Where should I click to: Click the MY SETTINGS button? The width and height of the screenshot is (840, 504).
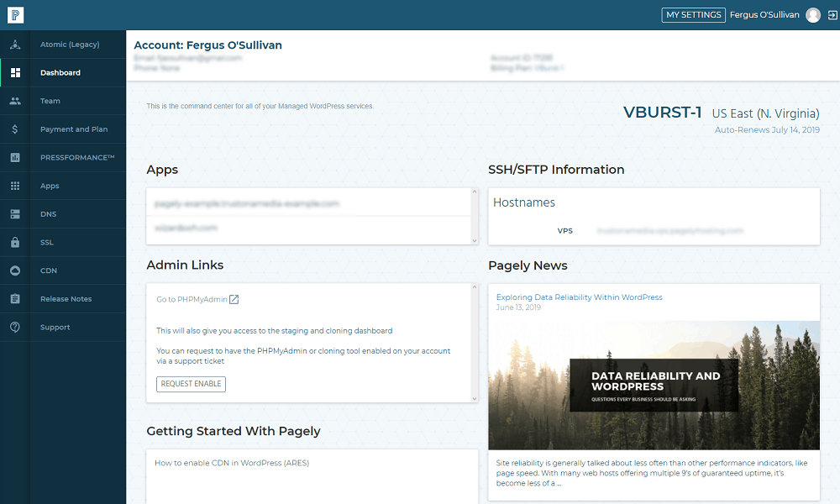(694, 15)
